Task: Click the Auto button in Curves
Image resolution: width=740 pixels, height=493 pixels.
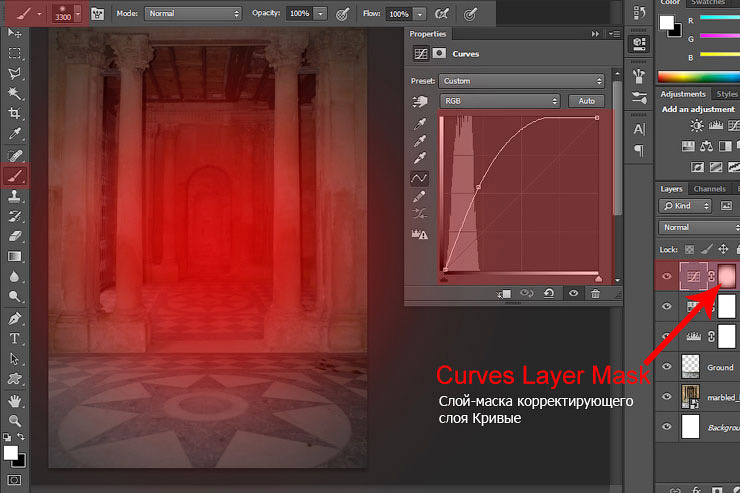Action: pyautogui.click(x=585, y=101)
